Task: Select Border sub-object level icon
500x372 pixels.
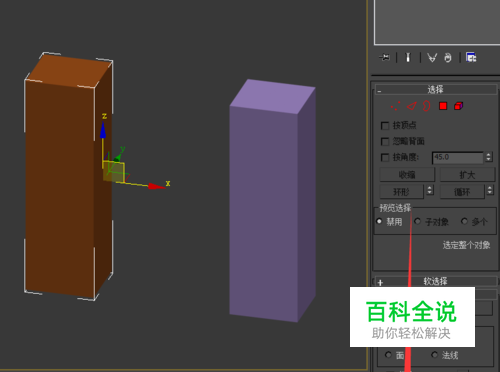Action: 426,106
